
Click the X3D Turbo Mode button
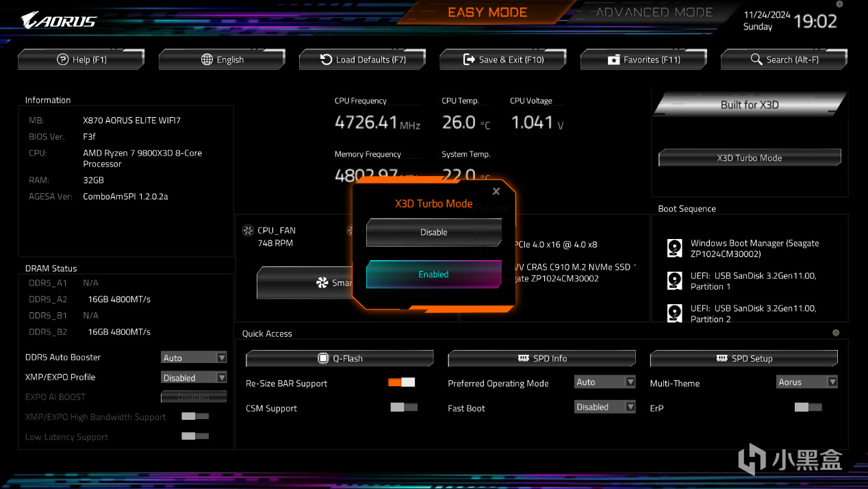750,158
